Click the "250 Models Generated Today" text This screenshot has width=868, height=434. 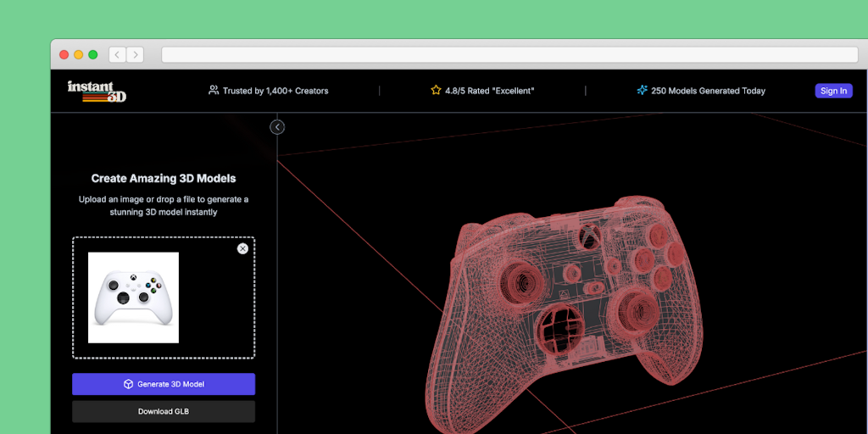[708, 91]
